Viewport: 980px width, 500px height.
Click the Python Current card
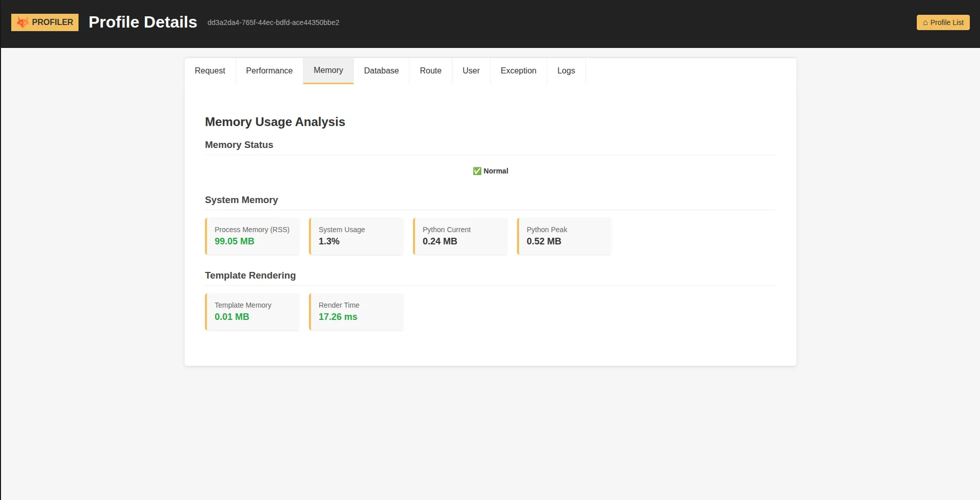pos(460,236)
